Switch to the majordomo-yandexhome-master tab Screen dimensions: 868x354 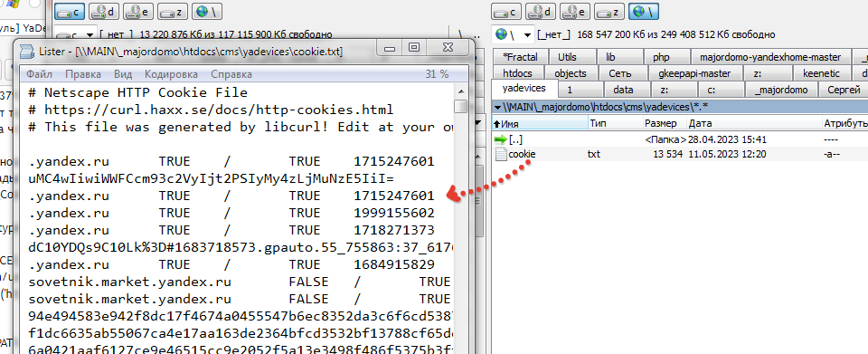pos(770,57)
